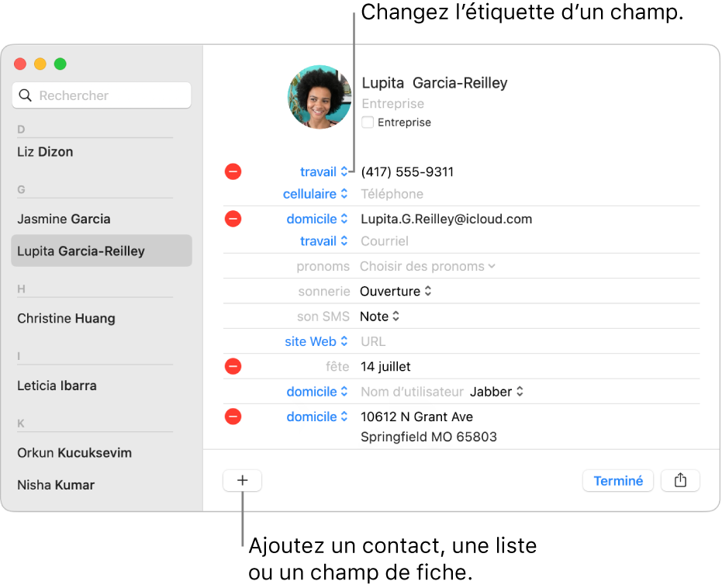
Task: Edit the 14 juillet date value
Action: [385, 366]
